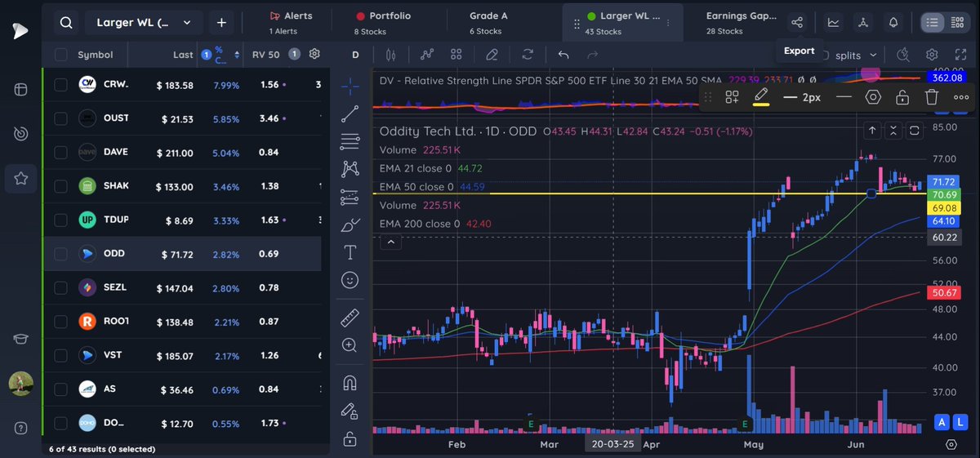Undo the last chart action
Screen dimensions: 980x458
[563, 56]
